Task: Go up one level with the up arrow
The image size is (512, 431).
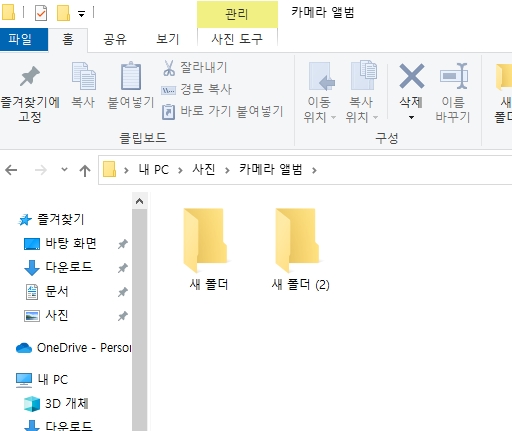Action: tap(85, 170)
